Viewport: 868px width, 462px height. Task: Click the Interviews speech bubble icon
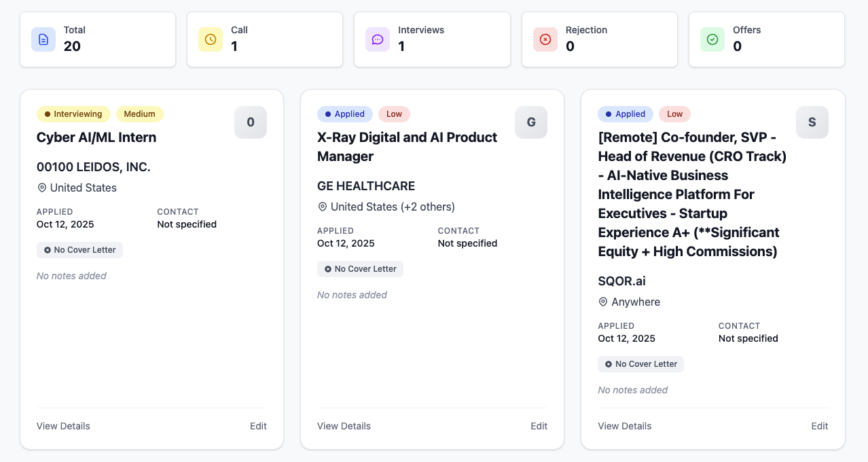click(378, 39)
